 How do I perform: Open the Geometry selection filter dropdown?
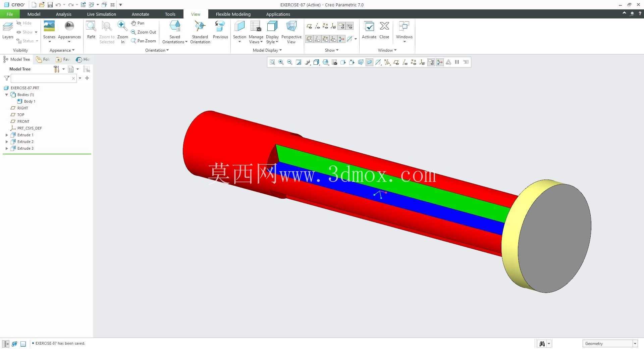[x=635, y=344]
